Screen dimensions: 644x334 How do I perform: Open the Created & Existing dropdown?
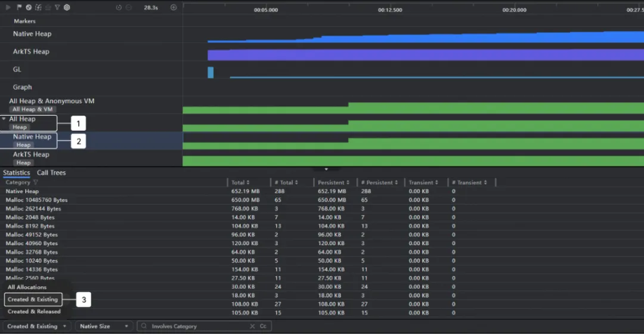tap(37, 326)
